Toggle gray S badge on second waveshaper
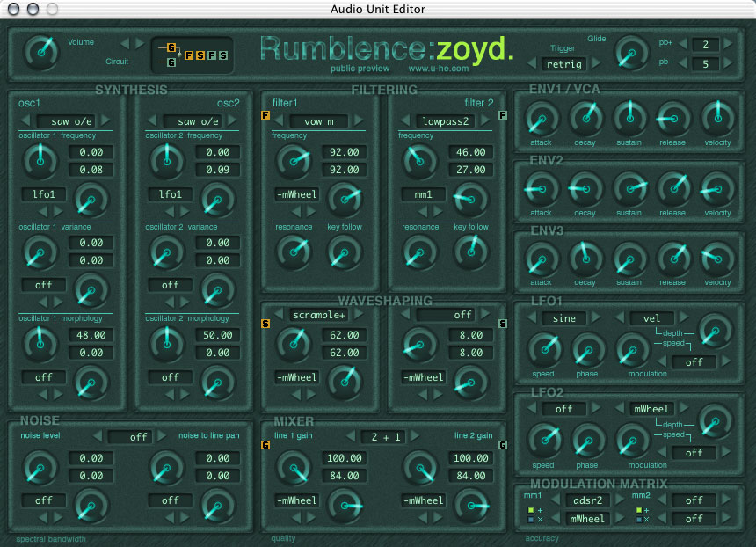Viewport: 756px width, 547px height. coord(503,324)
